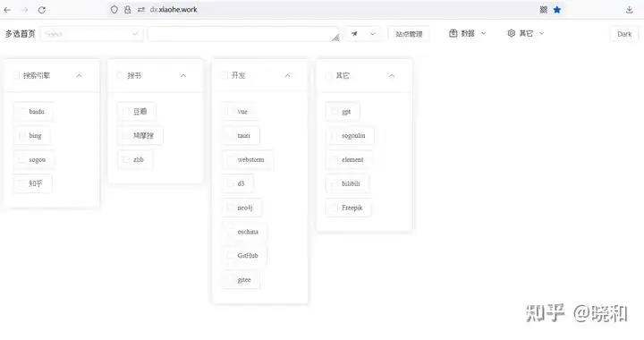Toggle the 其它 group checkbox in card

tap(328, 75)
